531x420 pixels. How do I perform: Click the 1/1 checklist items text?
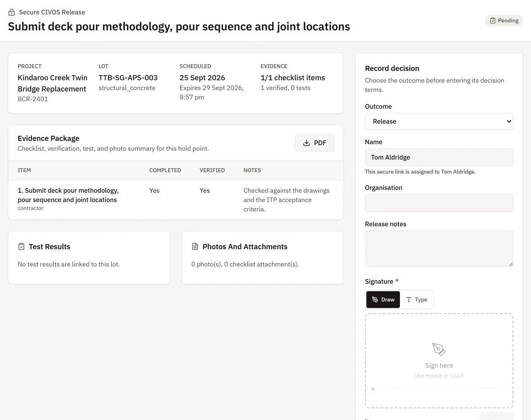coord(293,78)
